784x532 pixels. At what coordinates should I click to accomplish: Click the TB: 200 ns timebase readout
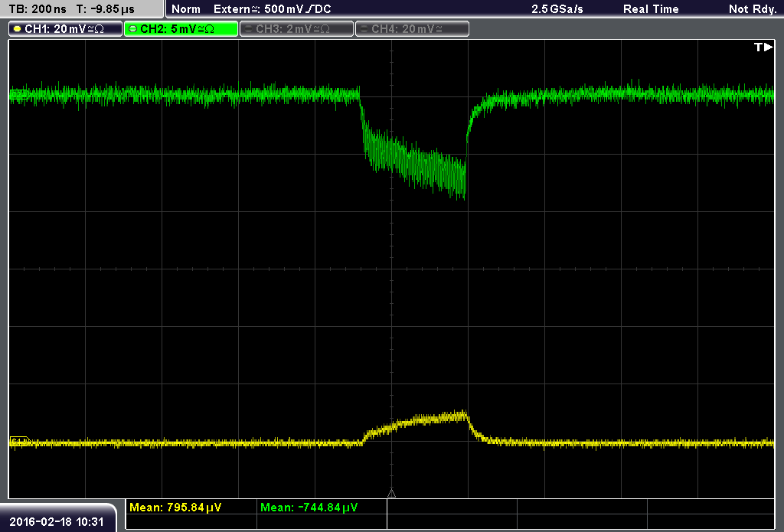click(x=38, y=9)
